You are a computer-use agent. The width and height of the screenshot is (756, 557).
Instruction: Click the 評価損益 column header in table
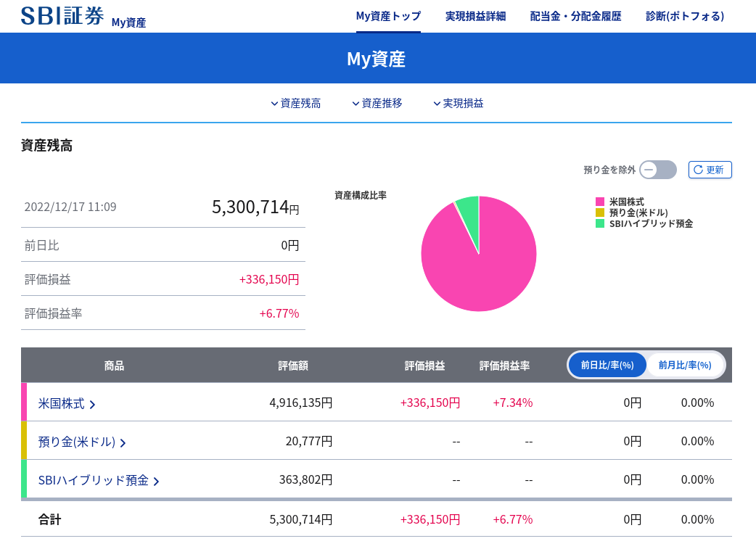coord(424,366)
